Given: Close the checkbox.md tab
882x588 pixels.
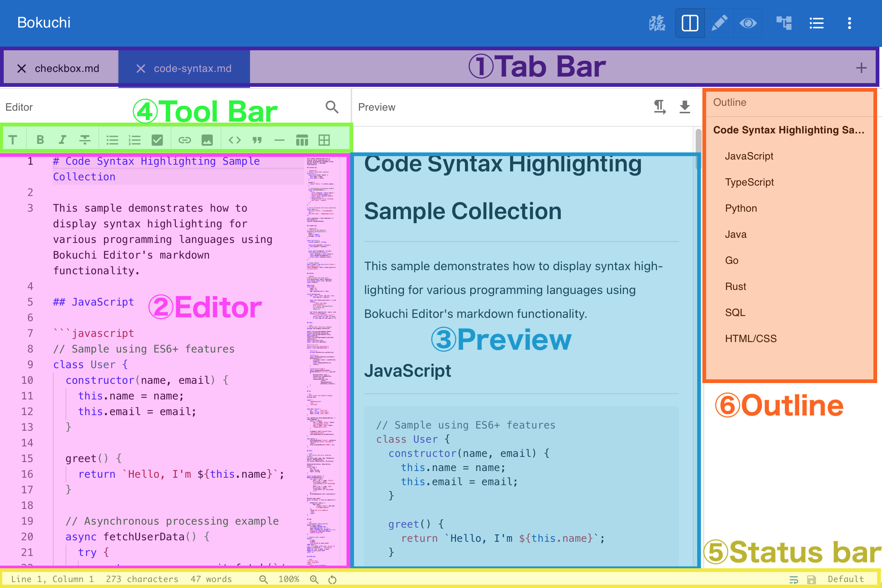Looking at the screenshot, I should [21, 68].
